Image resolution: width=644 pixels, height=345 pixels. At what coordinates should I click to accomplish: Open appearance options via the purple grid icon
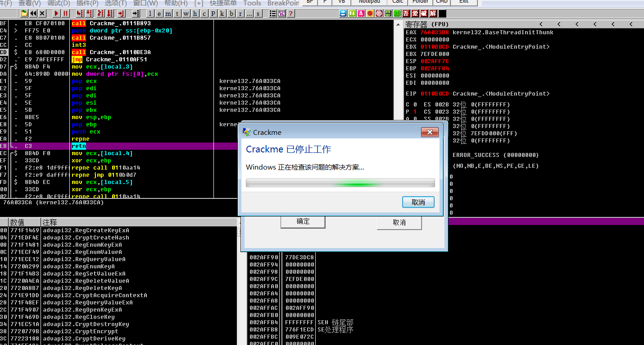coord(282,14)
